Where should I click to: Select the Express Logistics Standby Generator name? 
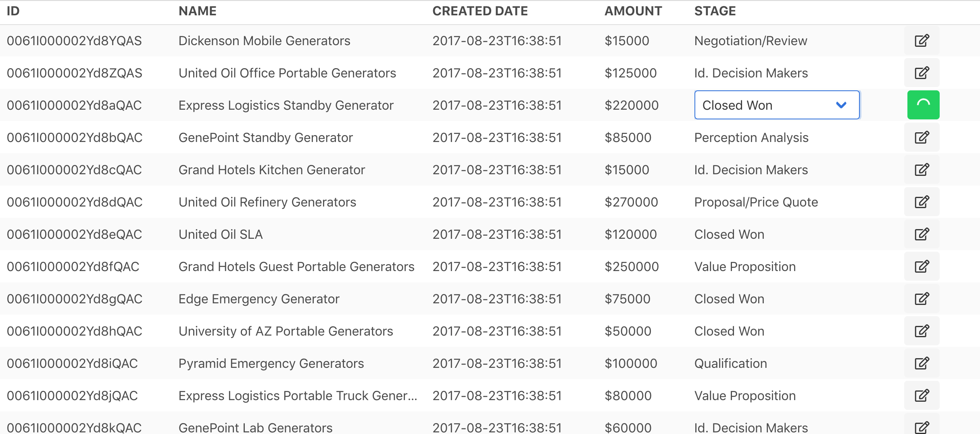286,105
